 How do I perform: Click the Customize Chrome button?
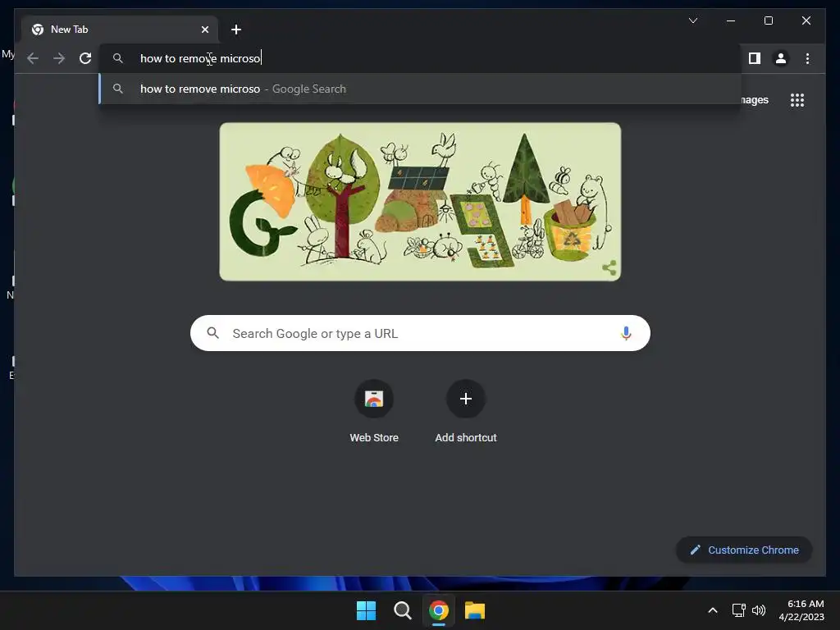(744, 550)
